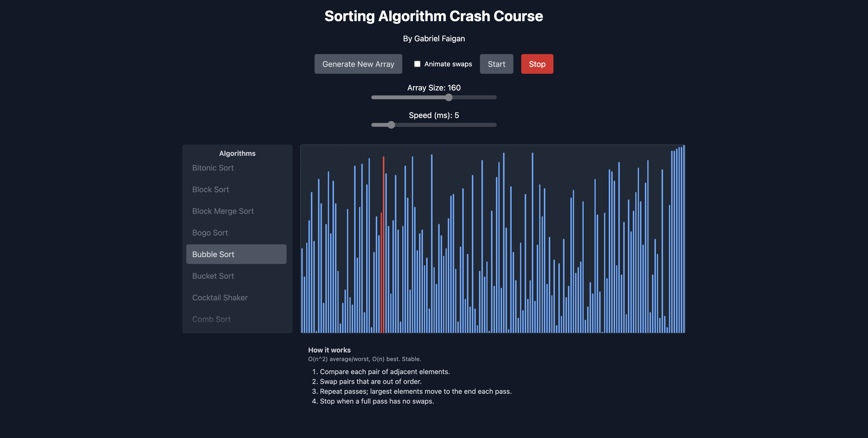The width and height of the screenshot is (868, 438).
Task: Select Block Sort algorithm
Action: click(211, 189)
